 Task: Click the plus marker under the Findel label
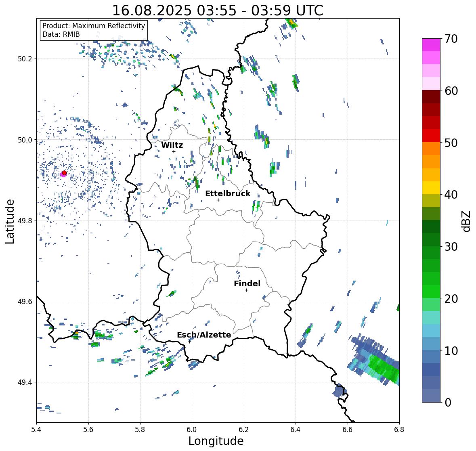tap(247, 290)
